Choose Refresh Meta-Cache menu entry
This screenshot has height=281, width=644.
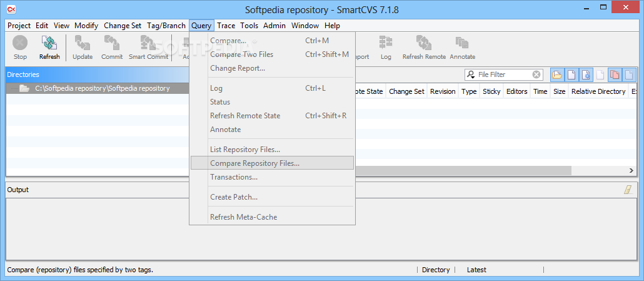point(272,217)
